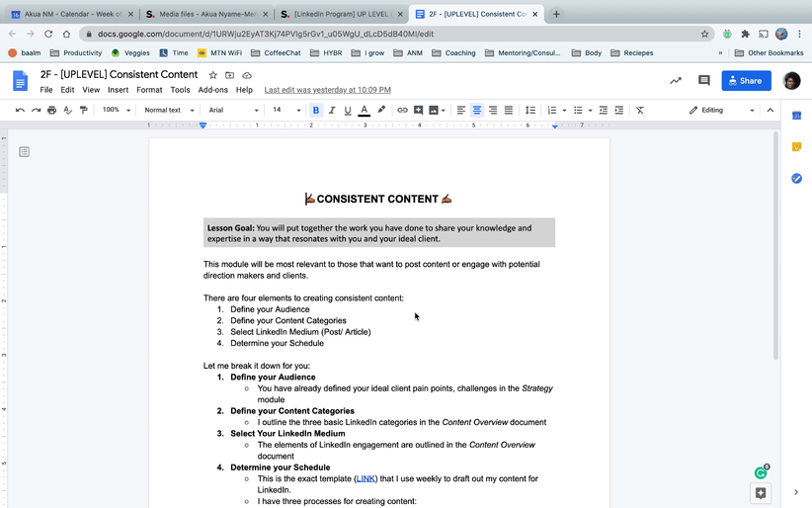Screen dimensions: 812x508
Task: Apply center alignment
Action: 477,110
